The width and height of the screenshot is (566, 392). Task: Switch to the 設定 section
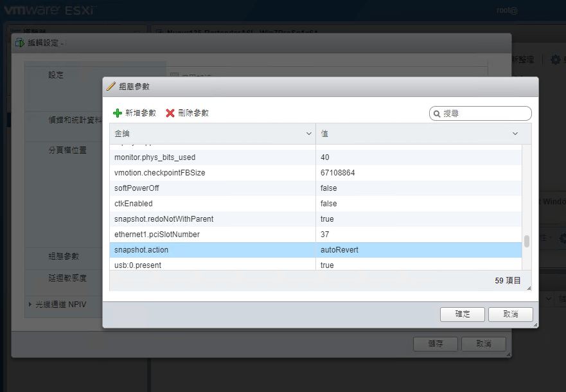tap(56, 74)
